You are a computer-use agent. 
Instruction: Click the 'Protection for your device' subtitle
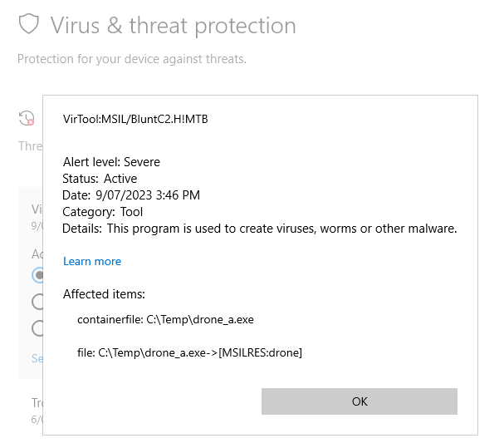tap(132, 59)
